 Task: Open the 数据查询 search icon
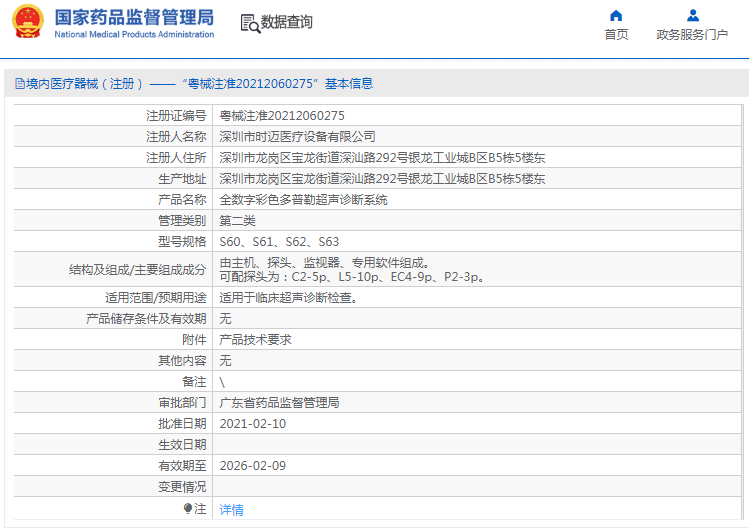point(250,23)
